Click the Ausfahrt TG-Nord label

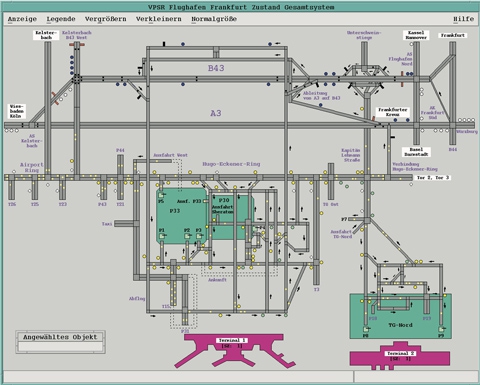coord(342,234)
